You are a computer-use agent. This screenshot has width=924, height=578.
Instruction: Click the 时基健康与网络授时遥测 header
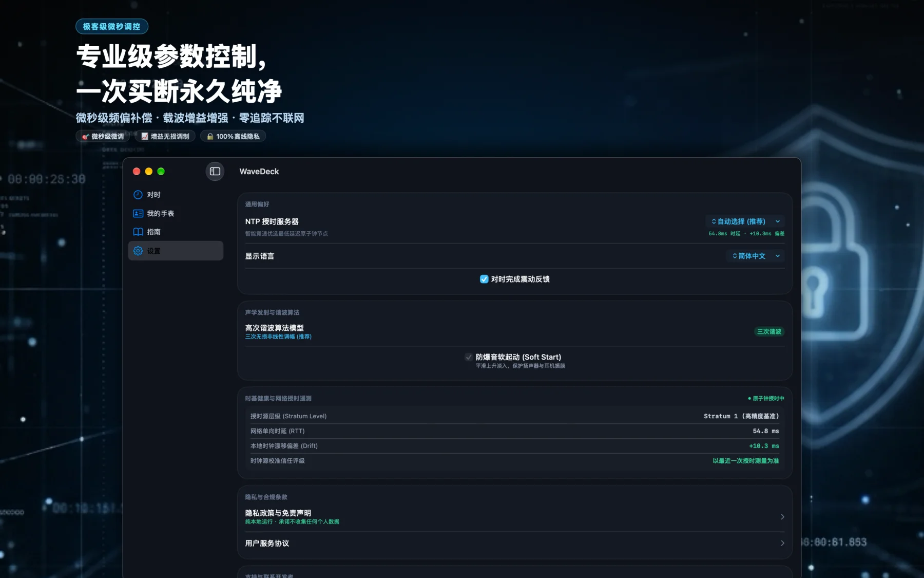point(278,399)
